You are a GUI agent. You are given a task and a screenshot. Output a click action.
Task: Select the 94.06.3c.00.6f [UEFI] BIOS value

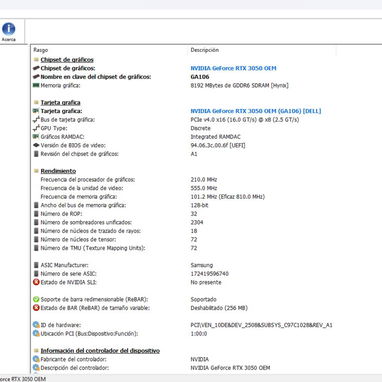tap(218, 145)
